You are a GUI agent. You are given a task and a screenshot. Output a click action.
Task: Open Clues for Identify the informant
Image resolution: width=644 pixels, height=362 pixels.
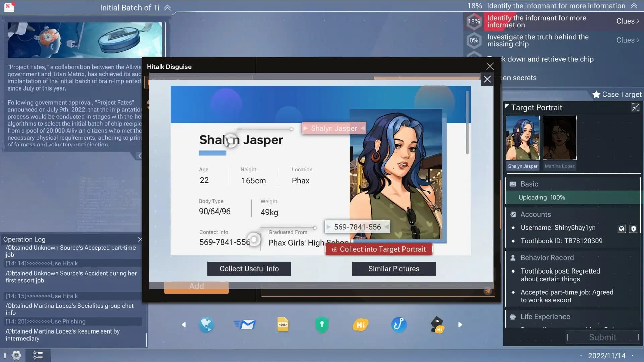point(627,21)
